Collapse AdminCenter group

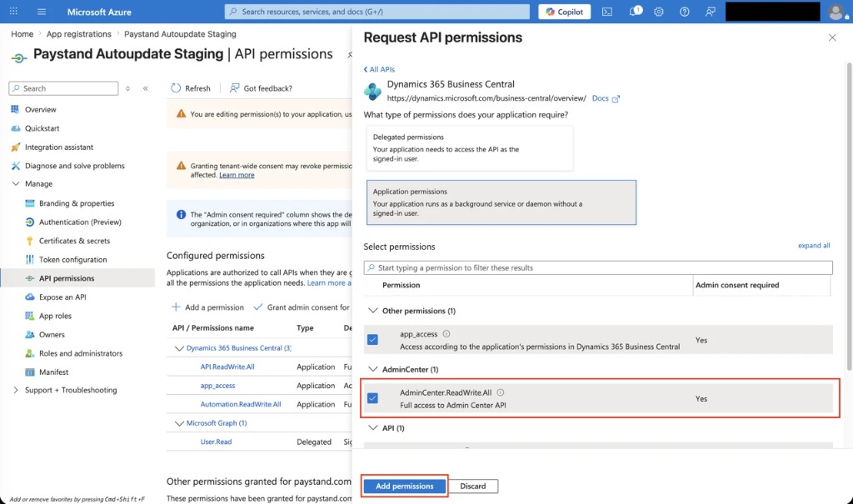(x=372, y=370)
